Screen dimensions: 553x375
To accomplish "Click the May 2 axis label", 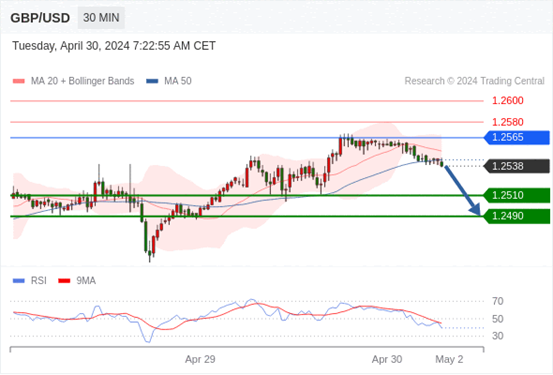I will coord(449,359).
